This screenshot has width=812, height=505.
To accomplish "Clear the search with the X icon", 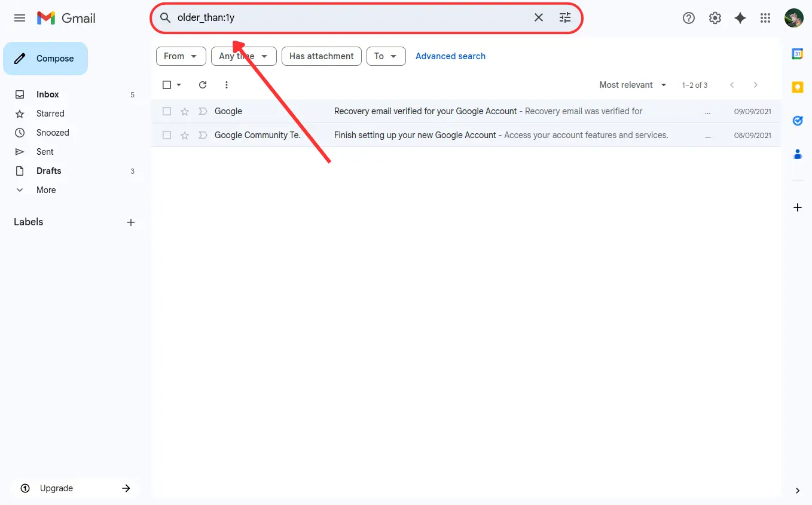I will point(539,18).
